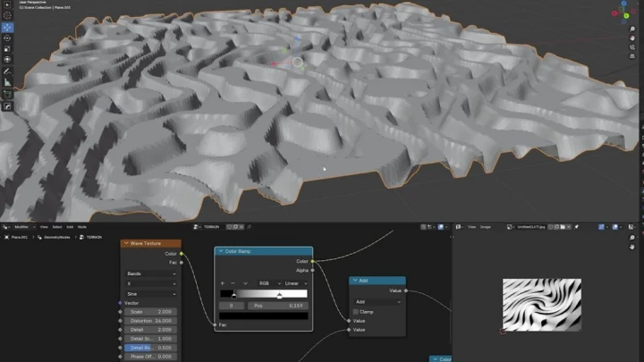Select the Add Cube tool in viewport toolbar
The width and height of the screenshot is (644, 362).
[x=7, y=95]
